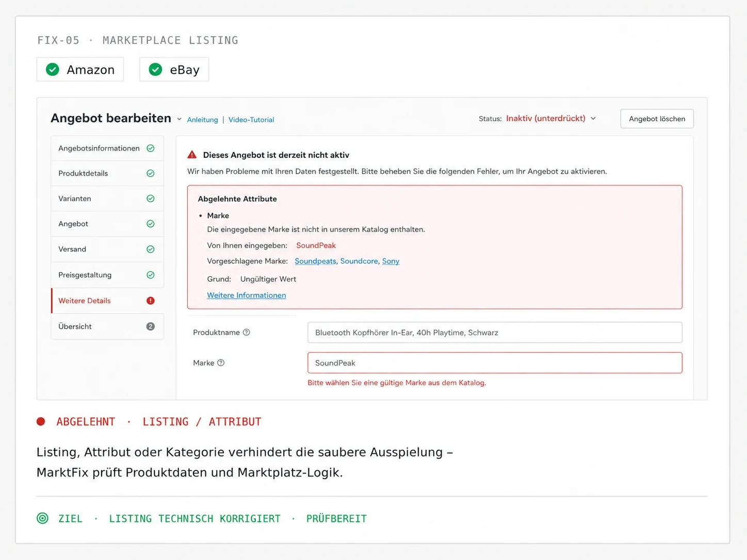Image resolution: width=747 pixels, height=560 pixels.
Task: Click the red error icon beside Weitere Details
Action: (x=151, y=301)
